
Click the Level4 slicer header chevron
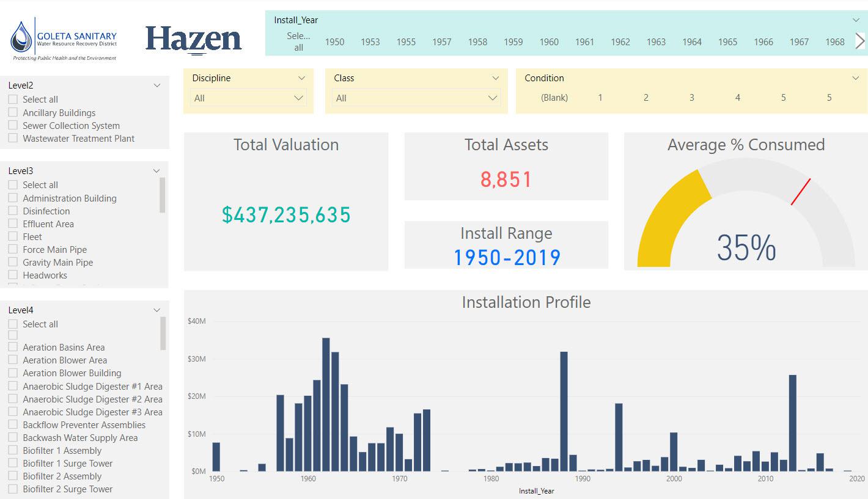pos(157,310)
